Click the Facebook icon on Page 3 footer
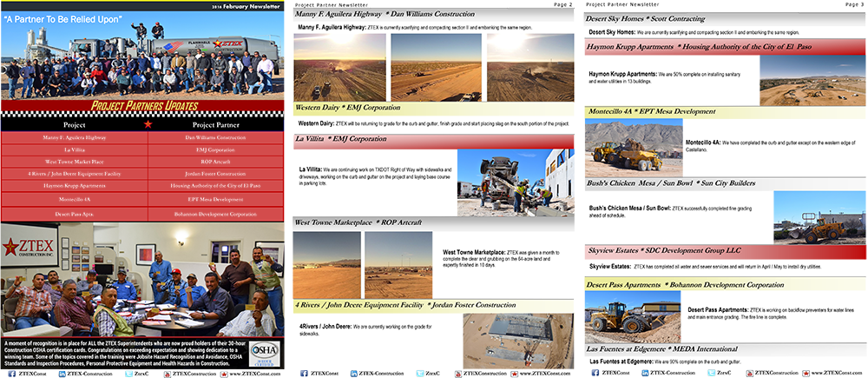 tap(595, 373)
